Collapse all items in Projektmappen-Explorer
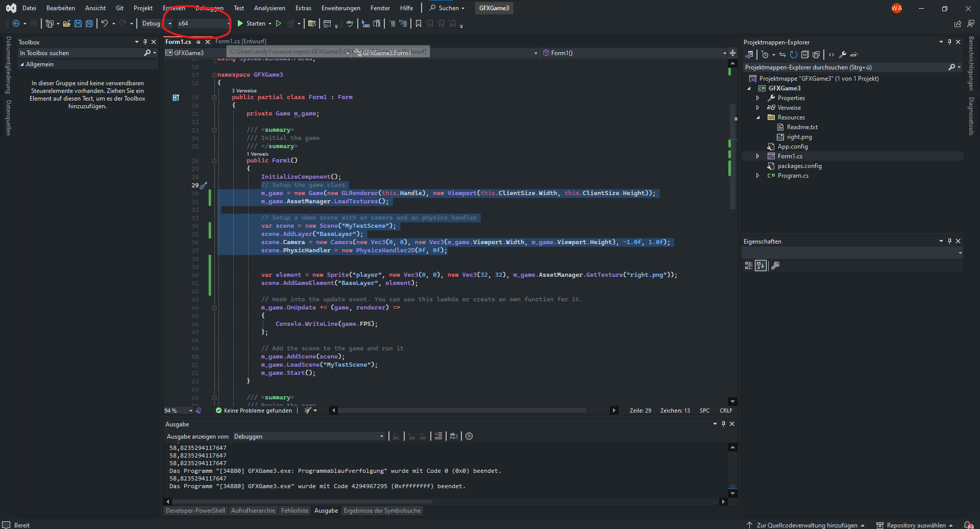This screenshot has height=529, width=980. pos(805,55)
